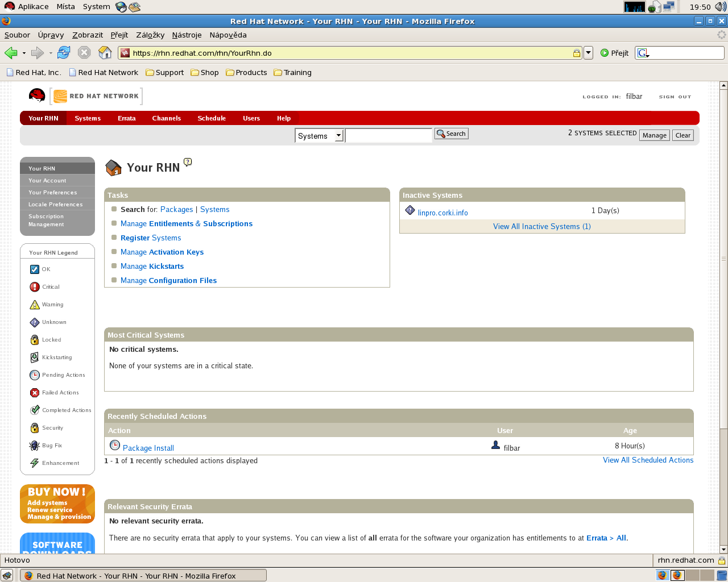The height and width of the screenshot is (582, 728).
Task: Click the Security shield legend icon
Action: [x=35, y=428]
